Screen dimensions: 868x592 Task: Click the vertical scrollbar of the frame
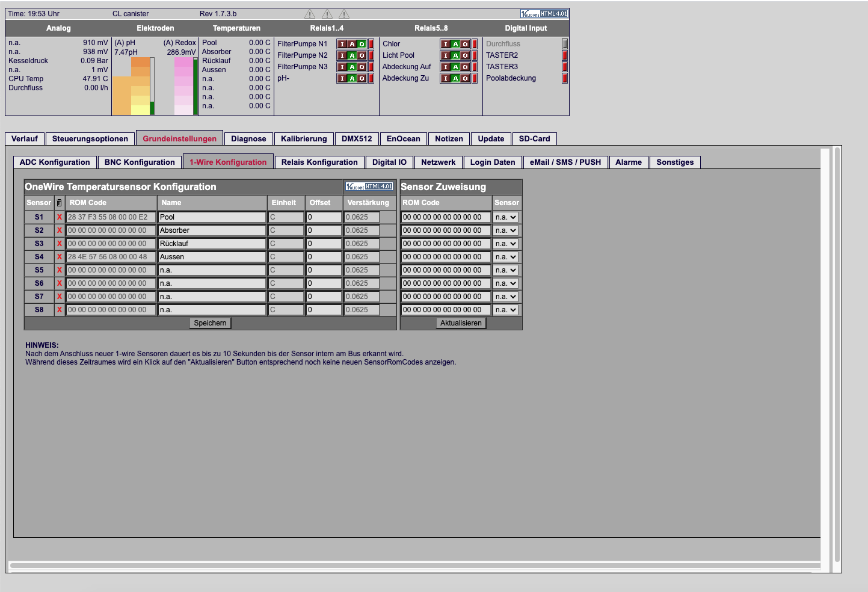tap(837, 355)
